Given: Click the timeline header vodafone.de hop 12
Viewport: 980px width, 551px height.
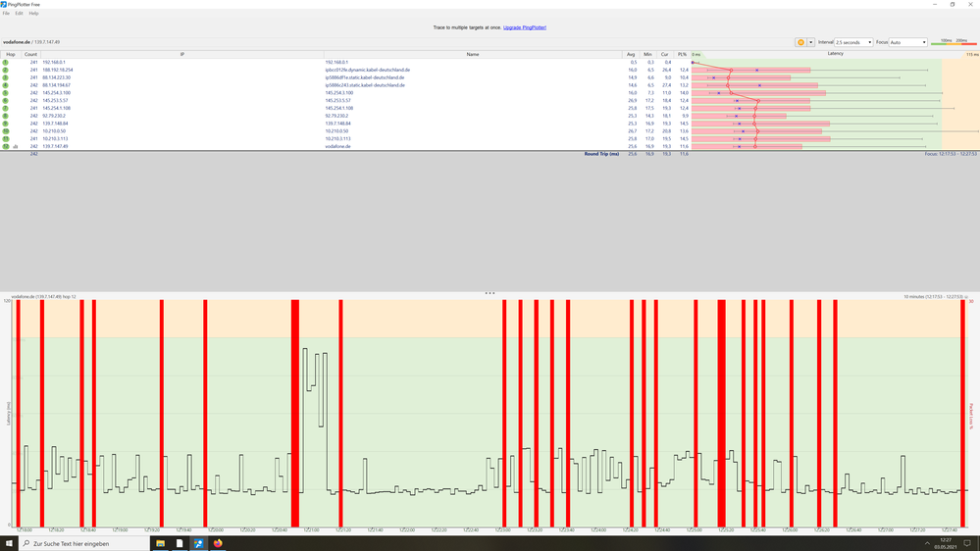Looking at the screenshot, I should point(44,297).
